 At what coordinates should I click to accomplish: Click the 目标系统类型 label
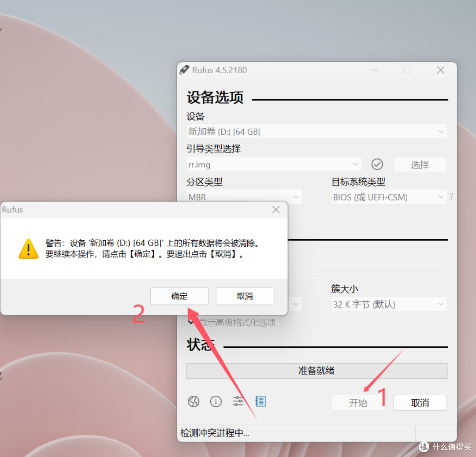tap(358, 182)
